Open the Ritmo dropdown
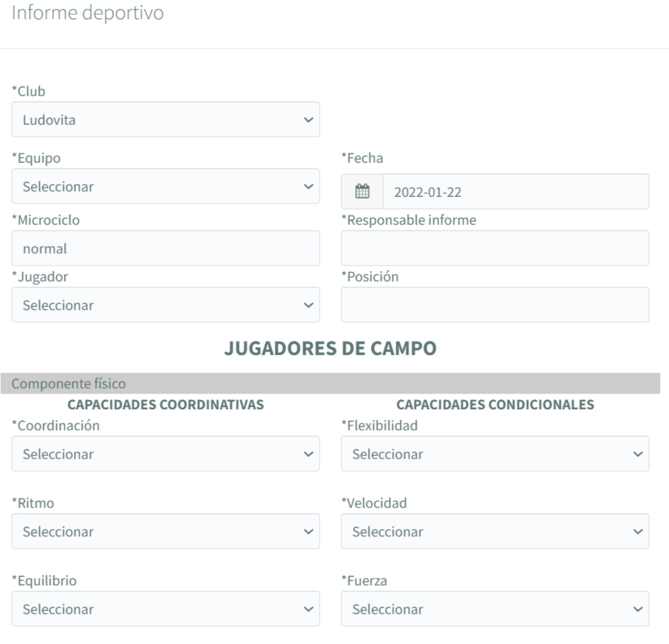 click(x=165, y=531)
